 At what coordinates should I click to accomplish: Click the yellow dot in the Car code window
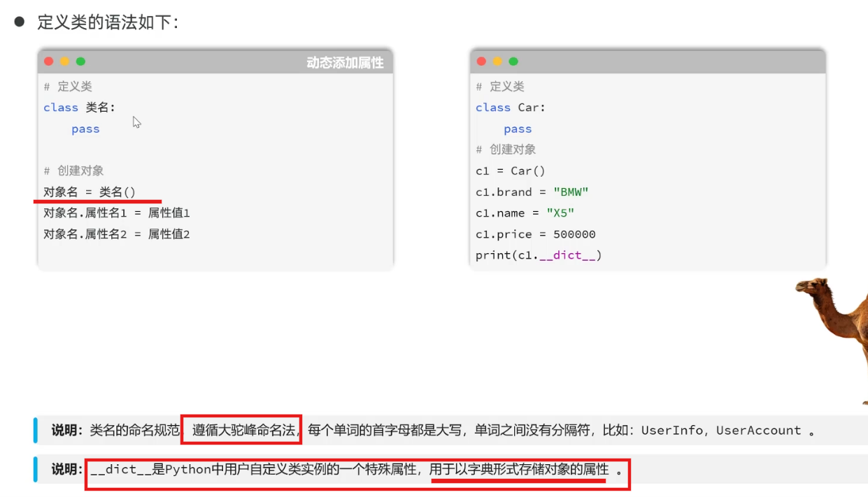click(497, 62)
